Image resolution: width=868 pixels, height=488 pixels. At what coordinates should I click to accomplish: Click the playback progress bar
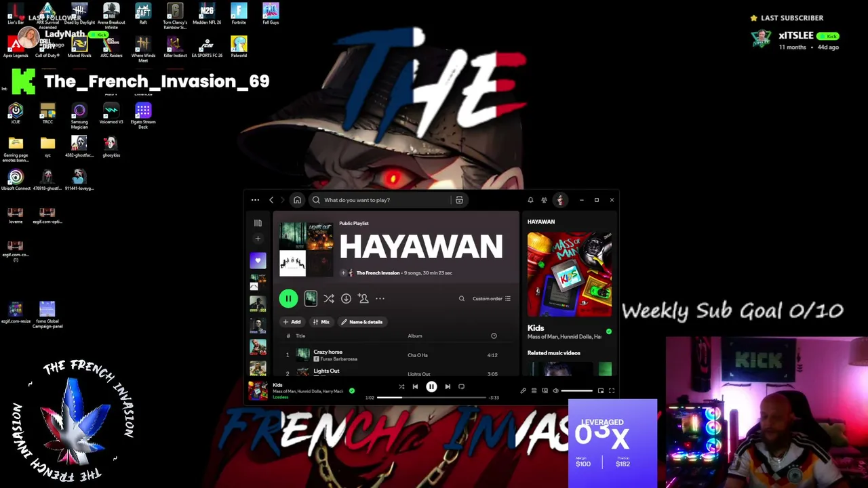(431, 397)
